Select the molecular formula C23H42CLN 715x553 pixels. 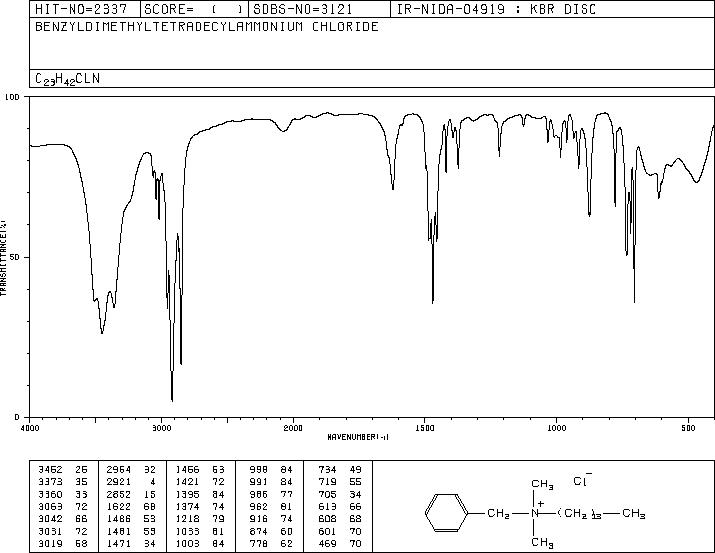click(x=67, y=79)
